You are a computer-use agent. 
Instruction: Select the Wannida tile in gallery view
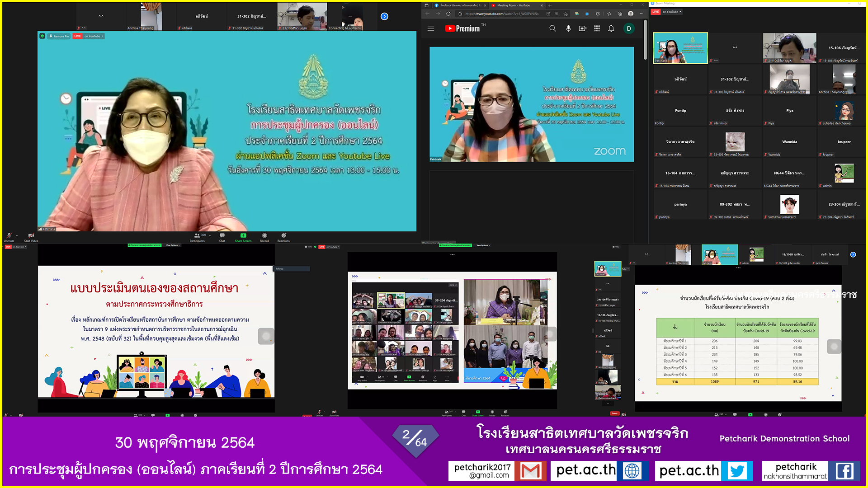[789, 142]
